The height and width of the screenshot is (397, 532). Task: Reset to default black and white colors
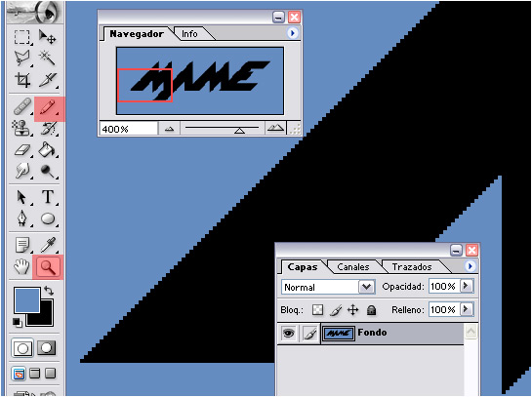click(x=17, y=322)
